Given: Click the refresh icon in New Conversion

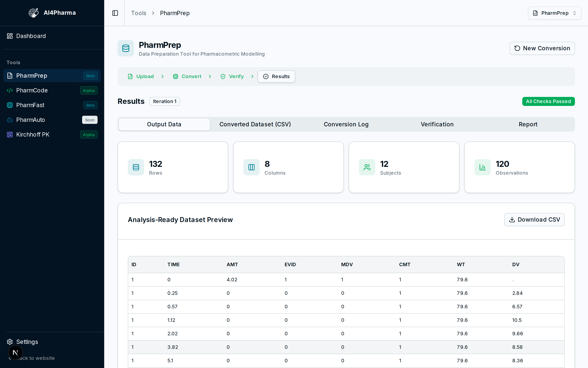Looking at the screenshot, I should pyautogui.click(x=517, y=48).
